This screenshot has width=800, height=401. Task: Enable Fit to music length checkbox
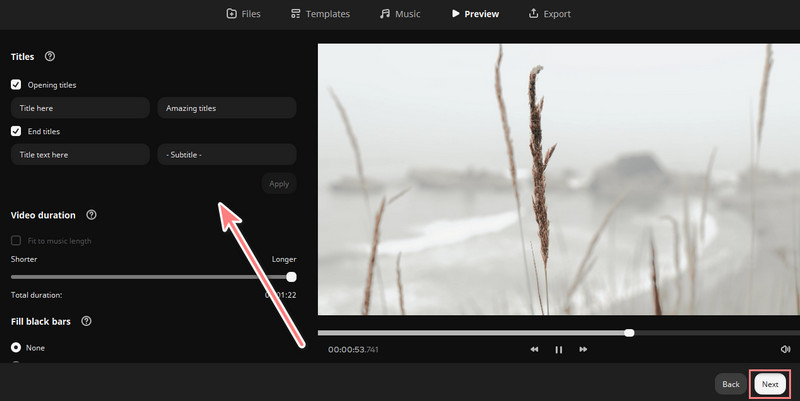point(16,241)
